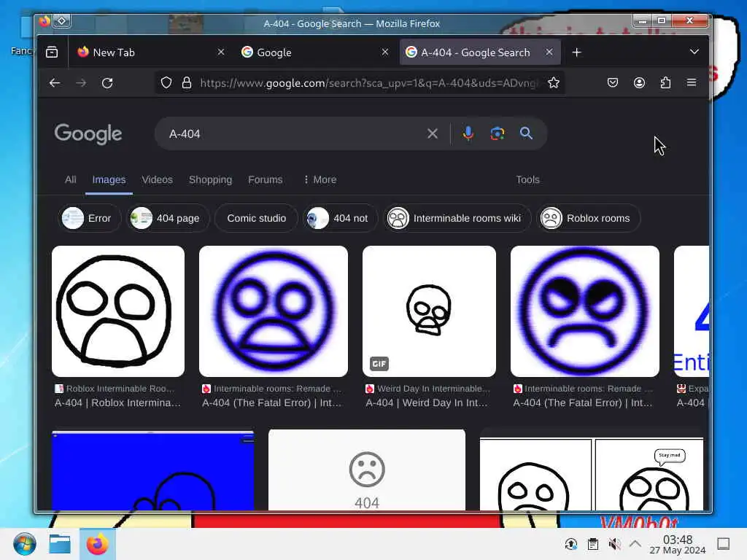Image resolution: width=747 pixels, height=560 pixels.
Task: Open the angry blue A-404 face image
Action: click(585, 311)
